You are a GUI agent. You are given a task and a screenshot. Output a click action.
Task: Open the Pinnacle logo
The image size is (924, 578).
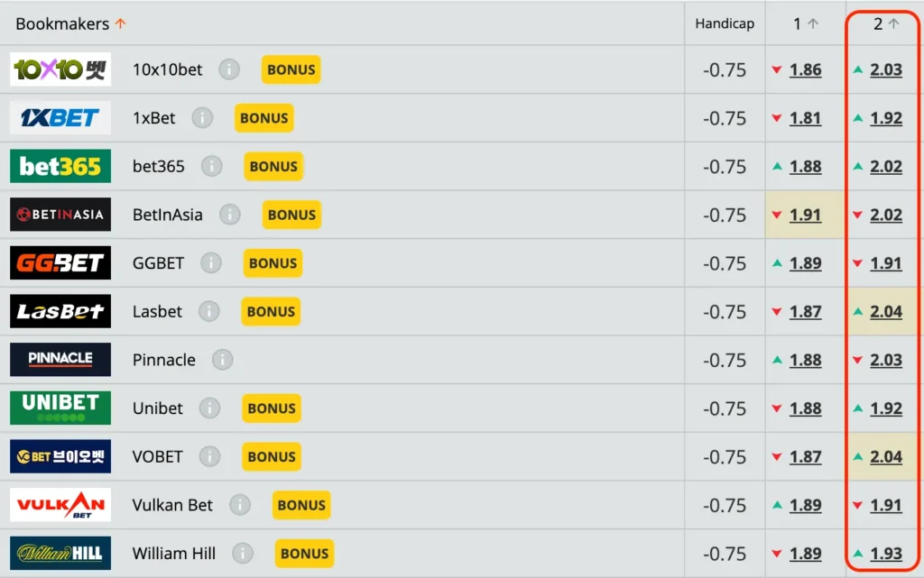pyautogui.click(x=60, y=359)
